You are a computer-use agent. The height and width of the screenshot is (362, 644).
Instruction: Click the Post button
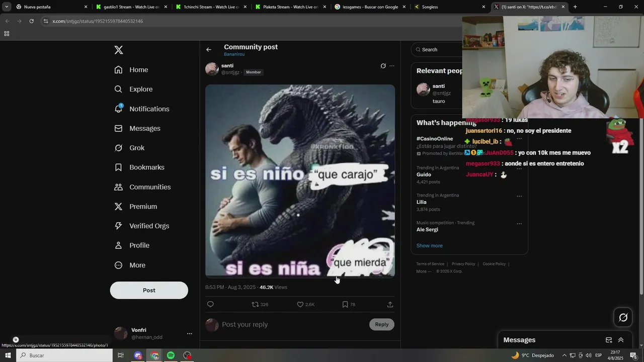pyautogui.click(x=149, y=290)
